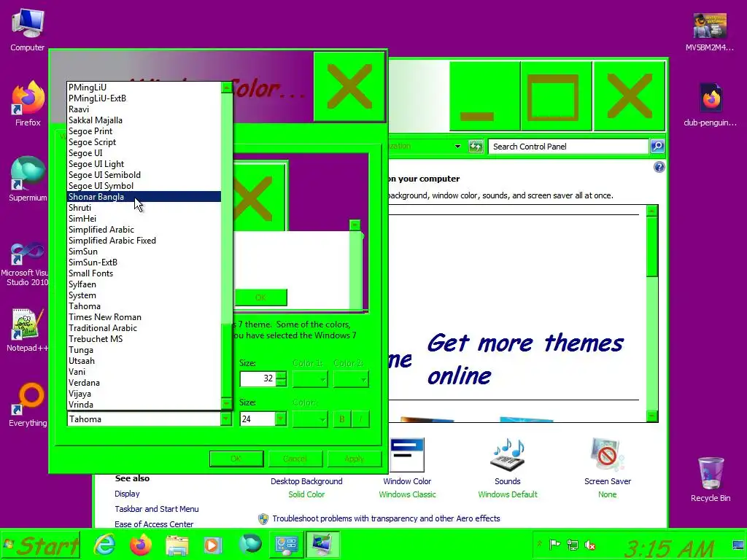Click the Start button
Viewport: 747px width, 560px height.
[x=41, y=545]
